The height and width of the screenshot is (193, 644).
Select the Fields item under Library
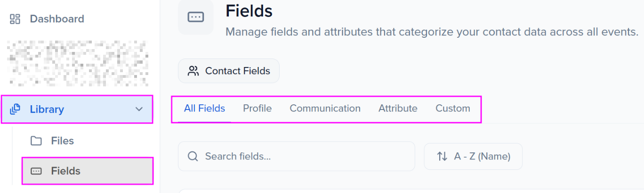(65, 171)
